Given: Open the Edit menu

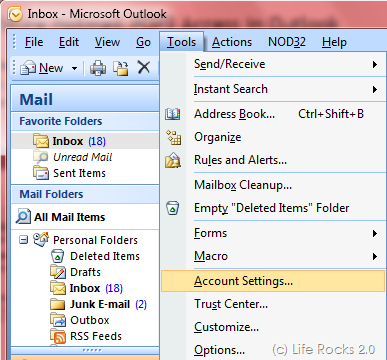Looking at the screenshot, I should (69, 42).
